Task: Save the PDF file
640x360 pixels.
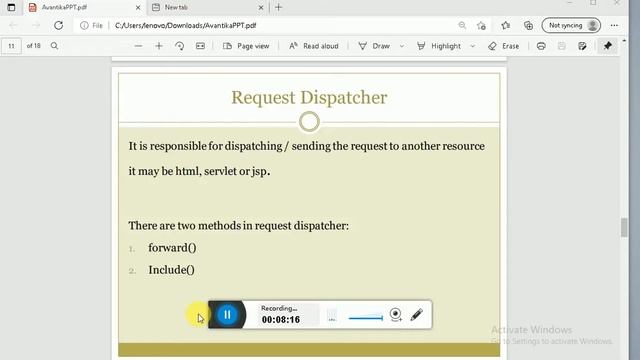Action: (x=562, y=46)
